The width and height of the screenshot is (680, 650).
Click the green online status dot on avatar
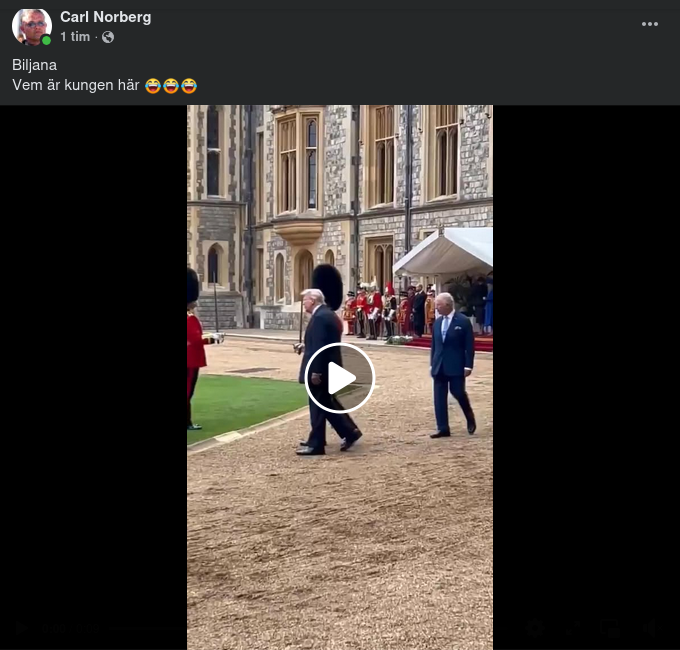pos(46,41)
